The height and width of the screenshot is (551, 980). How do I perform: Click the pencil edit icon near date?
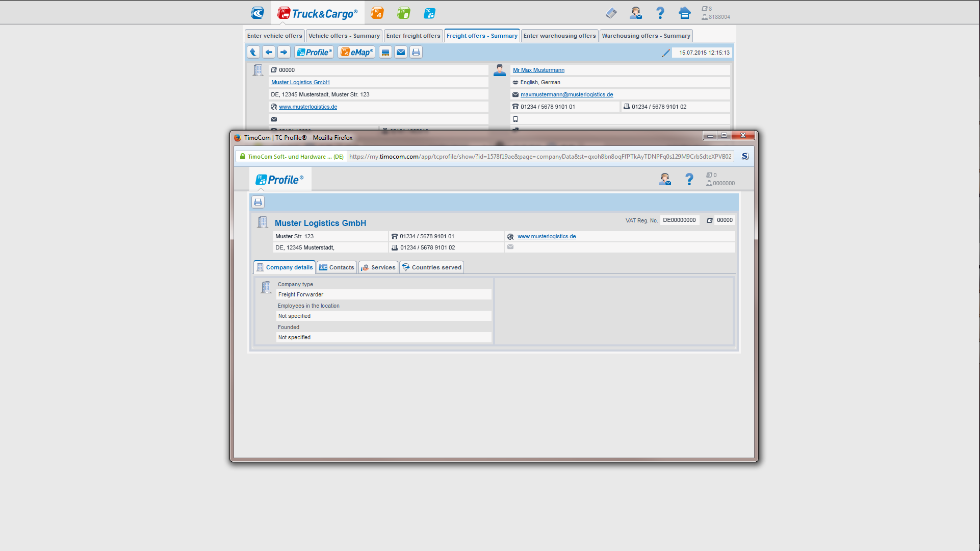(x=665, y=53)
